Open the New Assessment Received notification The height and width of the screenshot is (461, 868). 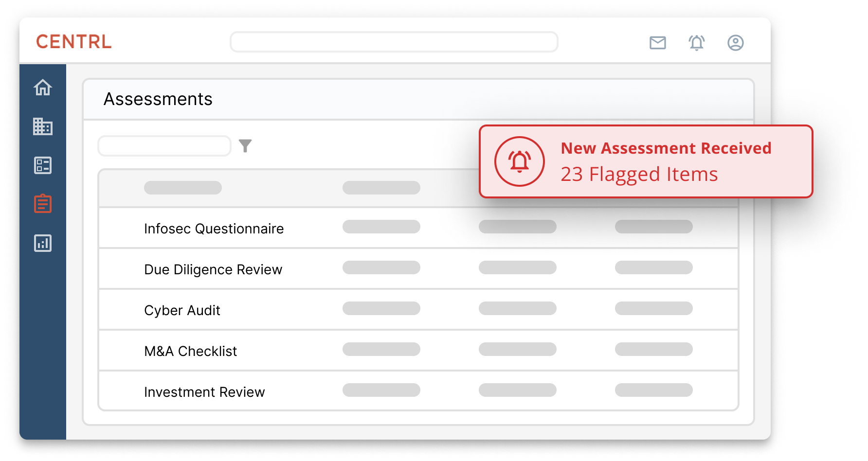pos(665,161)
